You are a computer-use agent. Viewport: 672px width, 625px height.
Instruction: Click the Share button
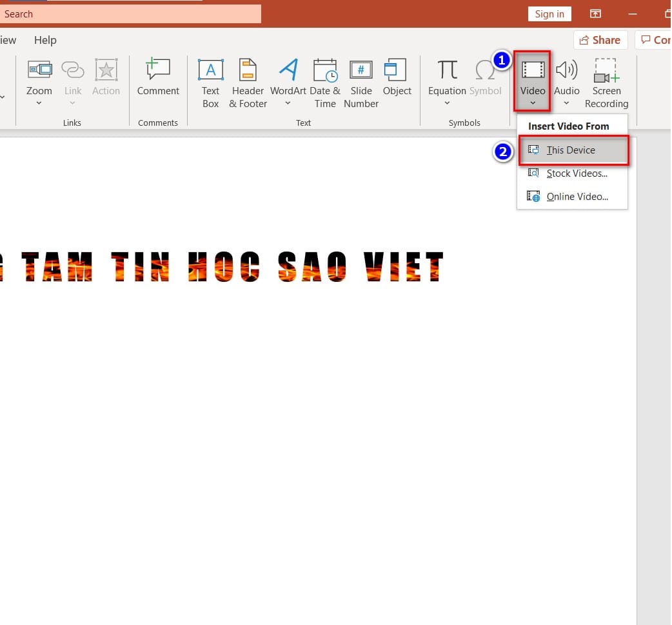click(x=600, y=40)
